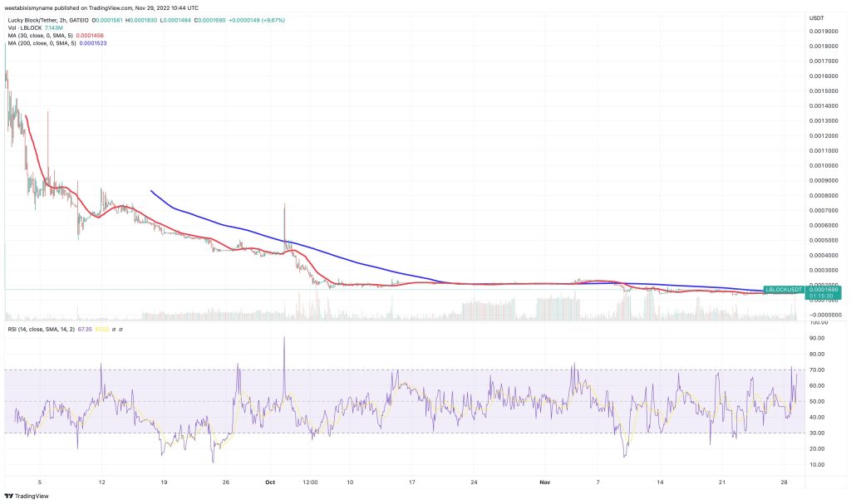Click the 12:00 label on time axis
The height and width of the screenshot is (504, 851).
tap(309, 482)
